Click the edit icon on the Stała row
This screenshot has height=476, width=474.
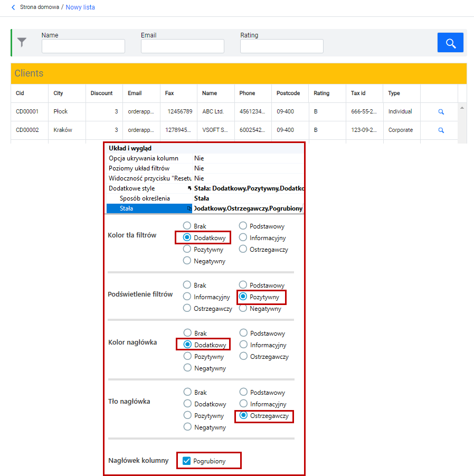click(189, 208)
